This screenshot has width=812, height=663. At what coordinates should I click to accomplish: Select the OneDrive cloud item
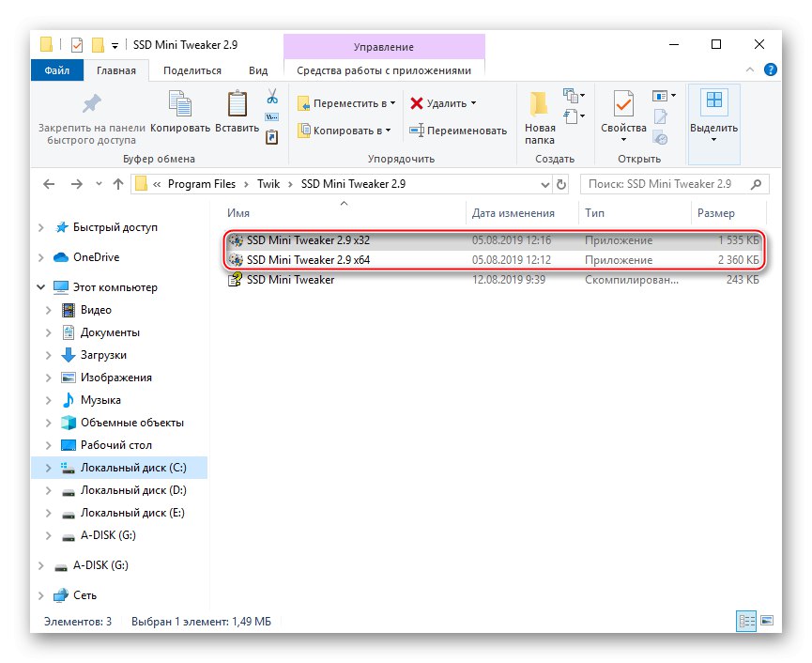point(96,257)
